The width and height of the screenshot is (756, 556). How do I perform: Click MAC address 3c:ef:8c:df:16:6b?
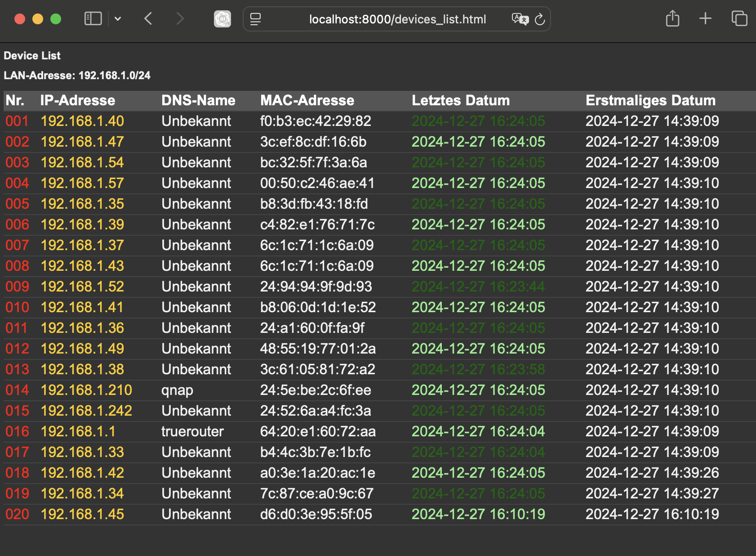click(x=313, y=142)
